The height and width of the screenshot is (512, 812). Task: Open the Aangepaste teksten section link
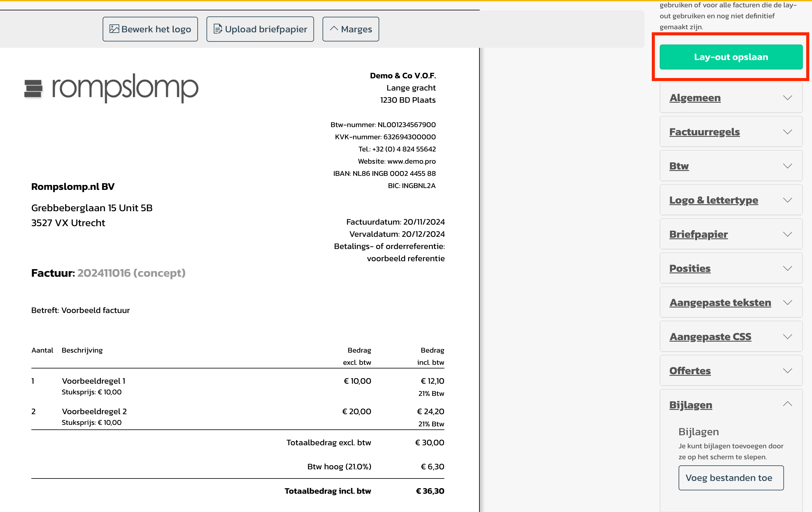(720, 302)
